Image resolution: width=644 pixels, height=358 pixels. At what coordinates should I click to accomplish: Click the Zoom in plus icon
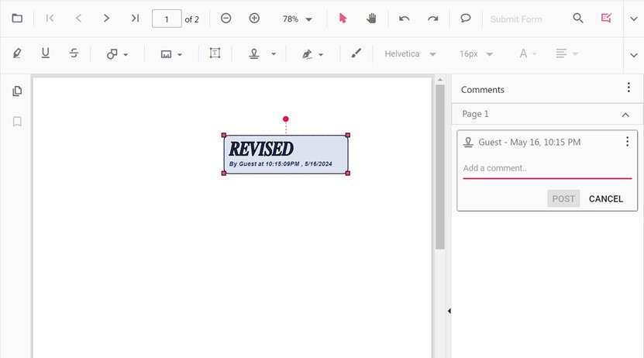click(x=254, y=19)
